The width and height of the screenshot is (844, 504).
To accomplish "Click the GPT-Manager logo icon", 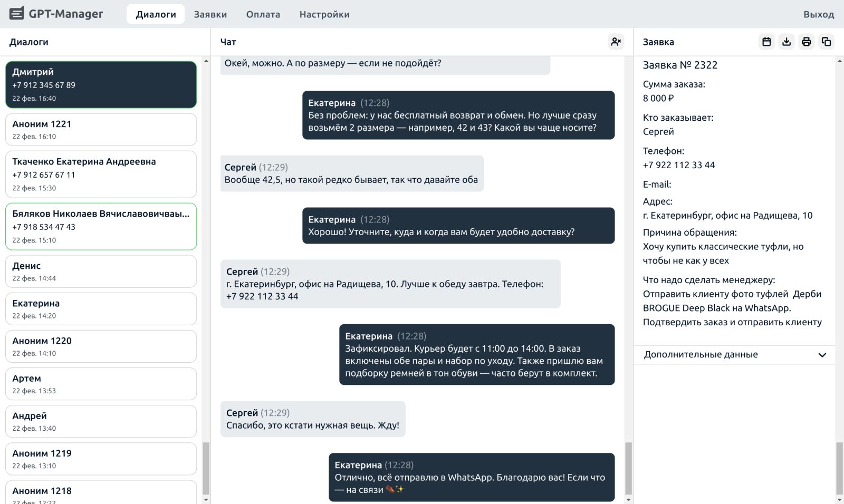I will pyautogui.click(x=17, y=14).
